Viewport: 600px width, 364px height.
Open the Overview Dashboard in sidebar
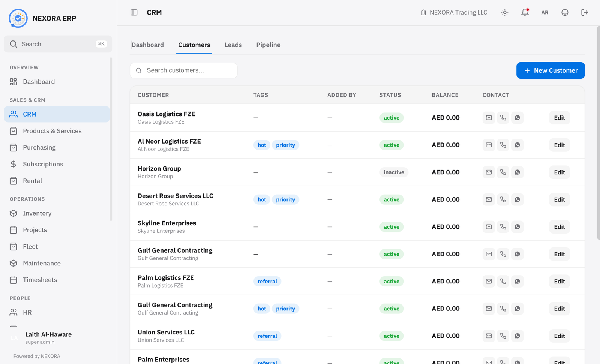point(57,82)
